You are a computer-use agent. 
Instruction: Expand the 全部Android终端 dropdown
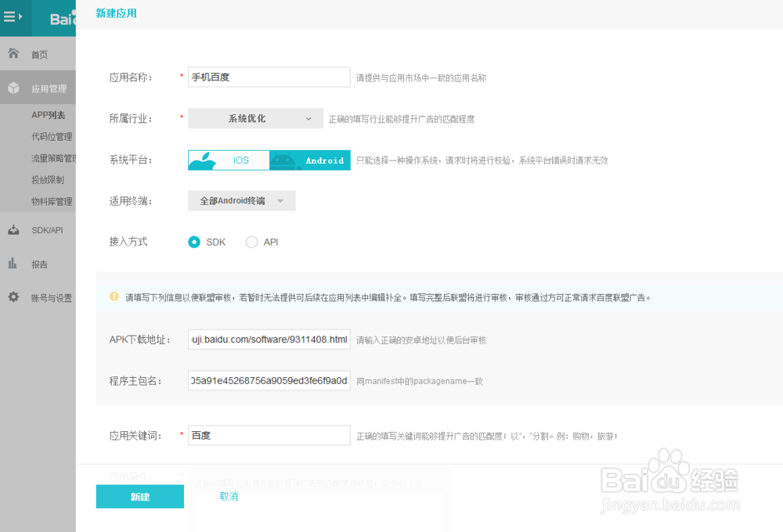[241, 200]
